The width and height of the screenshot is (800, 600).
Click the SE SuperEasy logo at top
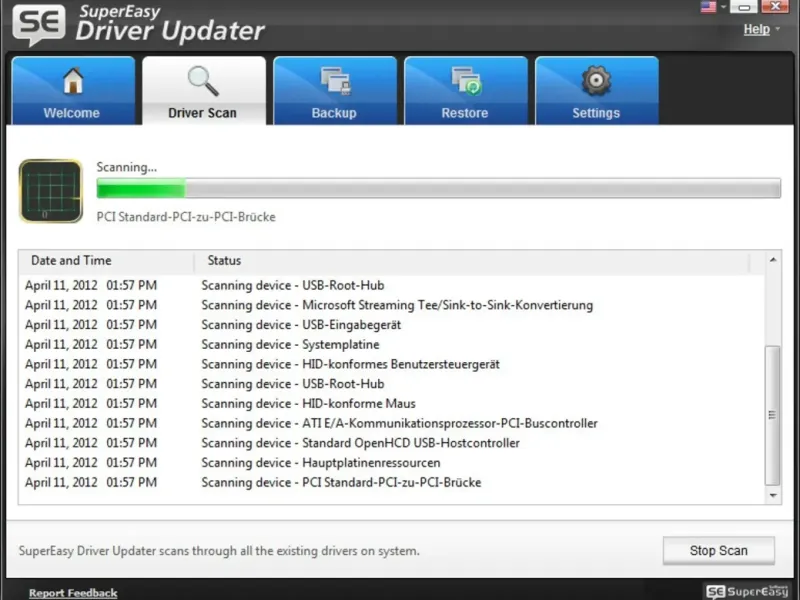coord(39,24)
